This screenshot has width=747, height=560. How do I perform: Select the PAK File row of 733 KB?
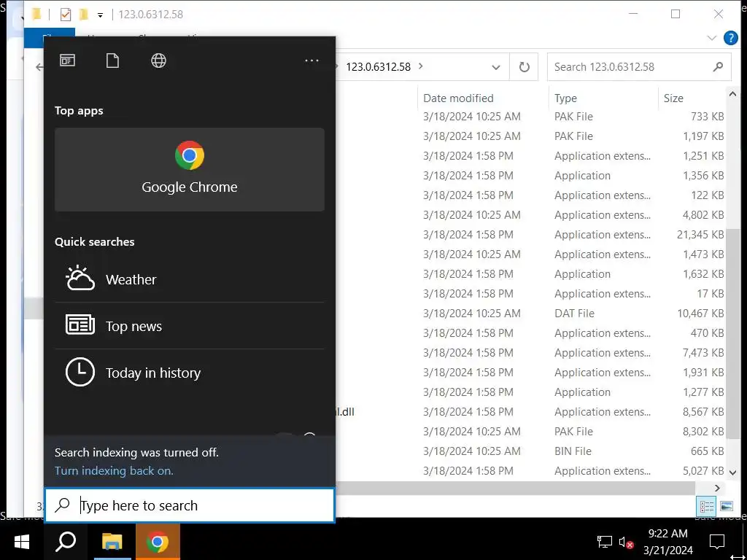coord(530,117)
